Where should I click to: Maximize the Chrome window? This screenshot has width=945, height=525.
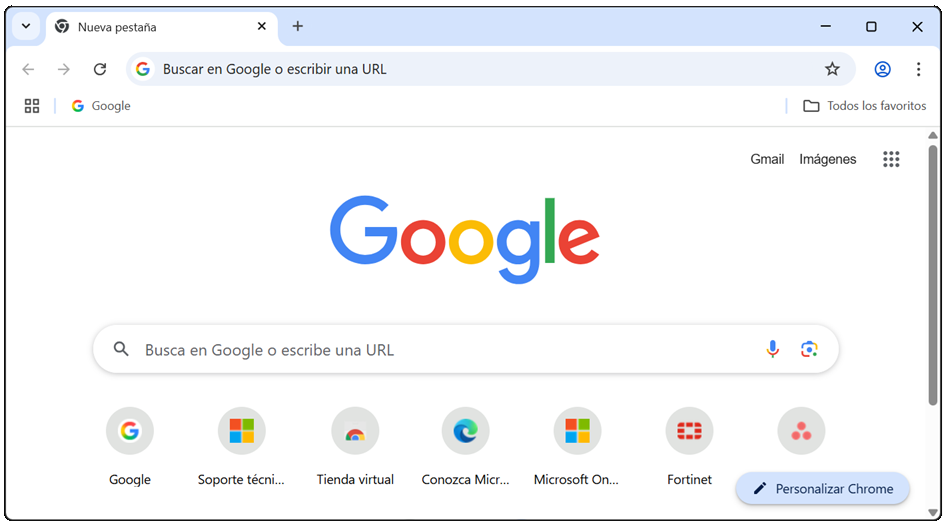871,27
